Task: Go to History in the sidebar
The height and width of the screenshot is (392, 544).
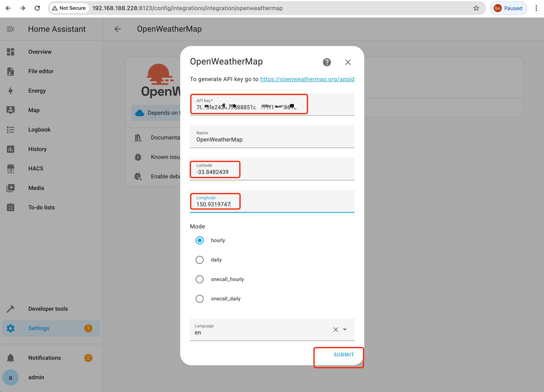Action: click(x=37, y=149)
